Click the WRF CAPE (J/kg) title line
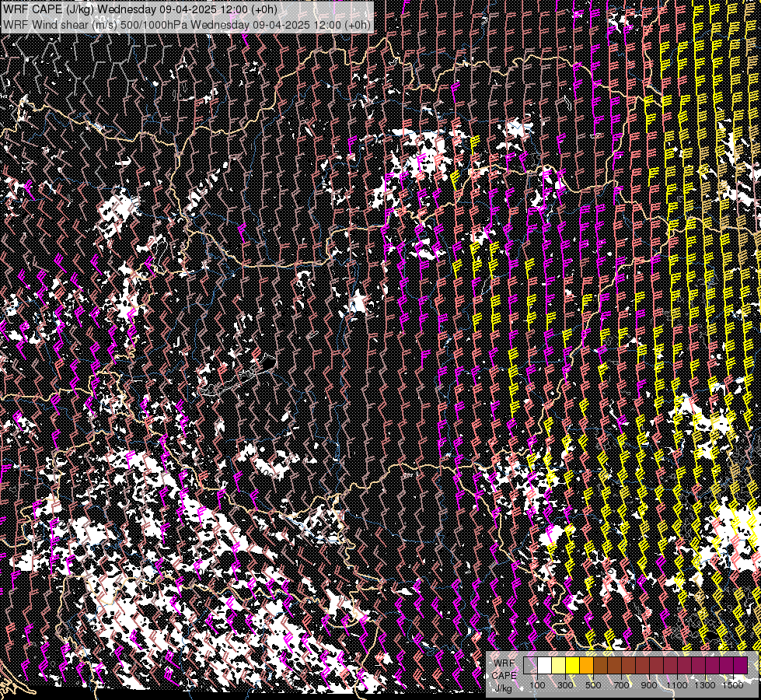Image resolution: width=761 pixels, height=700 pixels. (140, 9)
